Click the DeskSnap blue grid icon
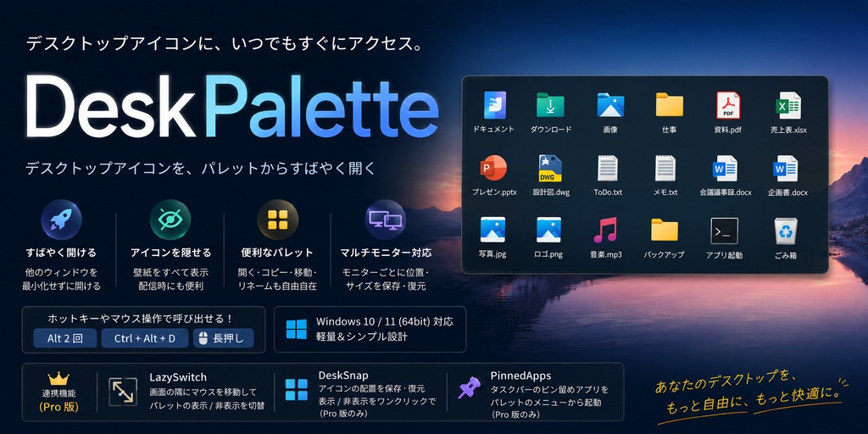Image resolution: width=868 pixels, height=434 pixels. [296, 390]
